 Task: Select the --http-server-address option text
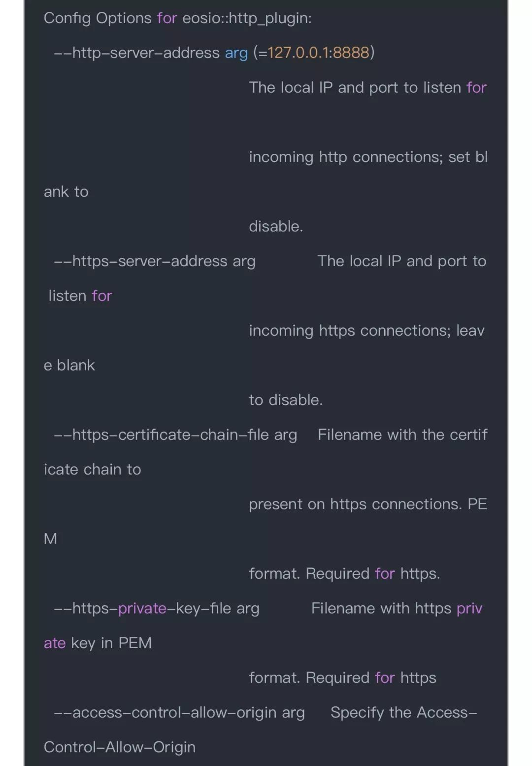point(136,53)
